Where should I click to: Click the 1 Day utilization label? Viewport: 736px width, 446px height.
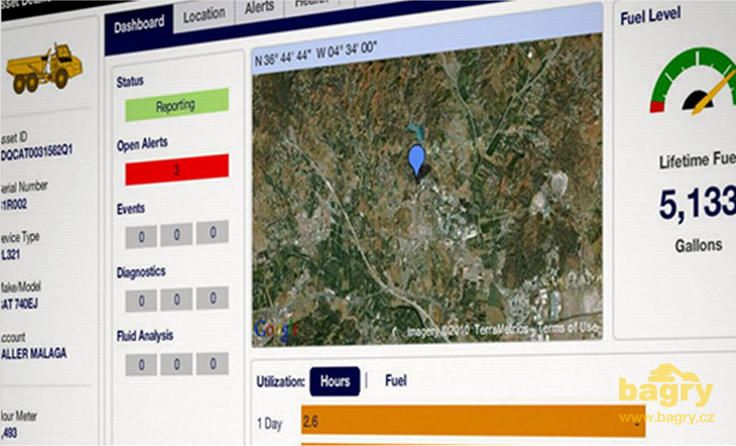[269, 424]
